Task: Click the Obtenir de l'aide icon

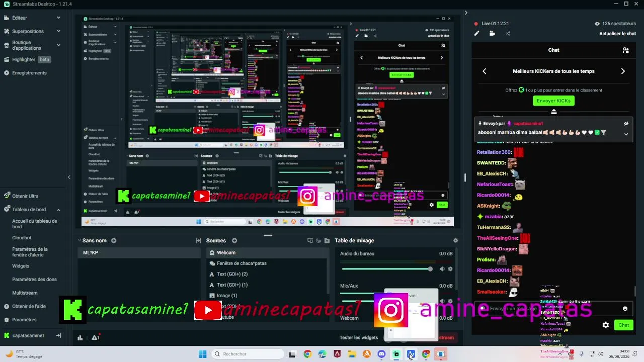Action: [7, 306]
